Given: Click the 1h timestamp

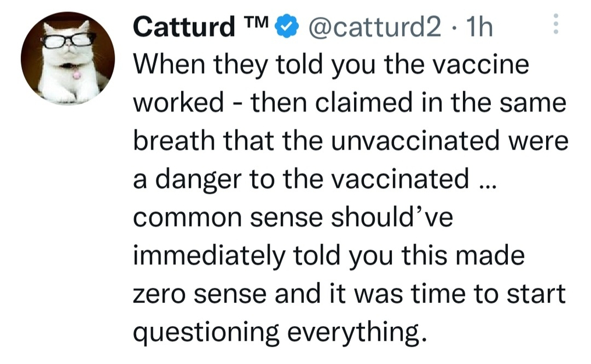Looking at the screenshot, I should [x=479, y=27].
